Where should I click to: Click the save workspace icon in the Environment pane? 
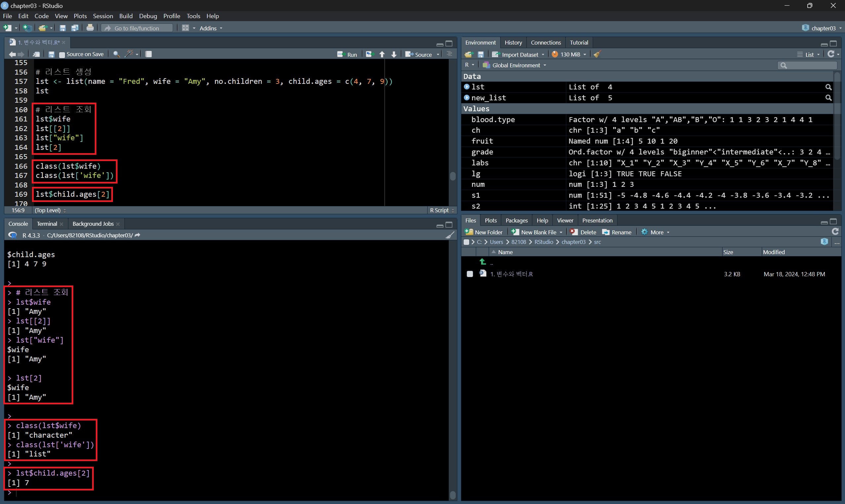(x=481, y=54)
